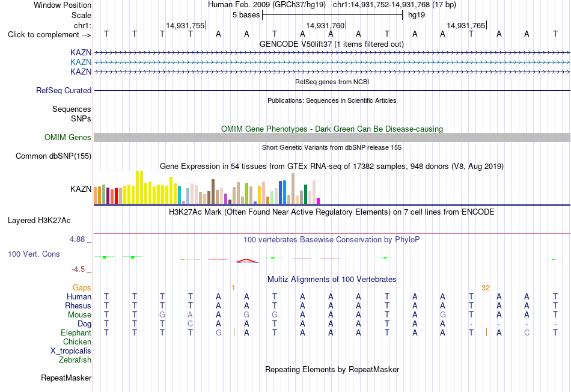Click the gray OMIM Genes item bar

coord(332,137)
